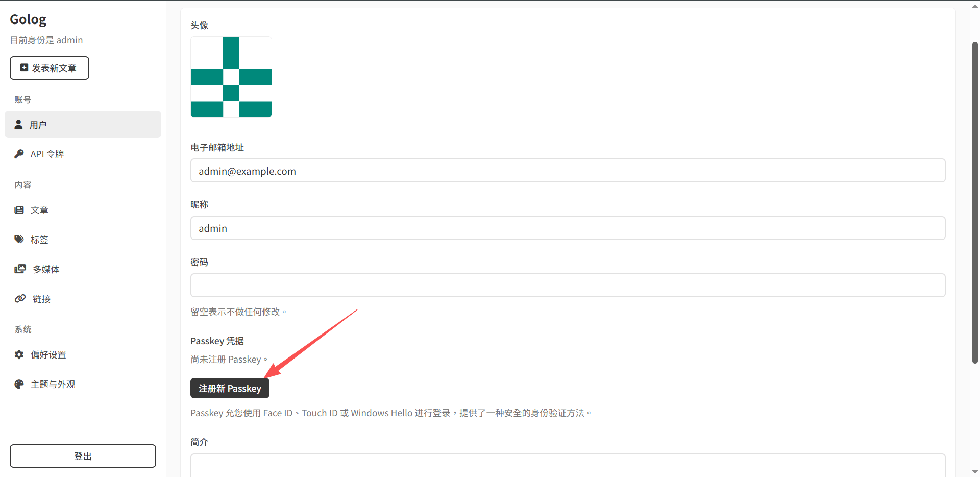
Task: Click the page vertical scrollbar thumb
Action: point(975,203)
